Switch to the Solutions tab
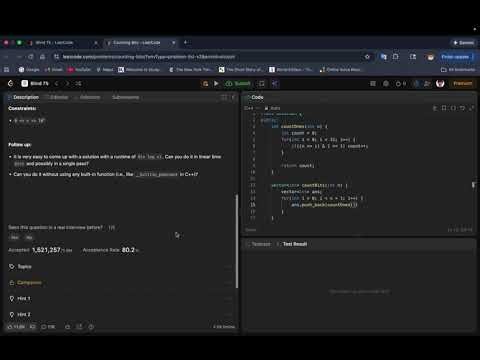480x360 pixels. [x=88, y=97]
